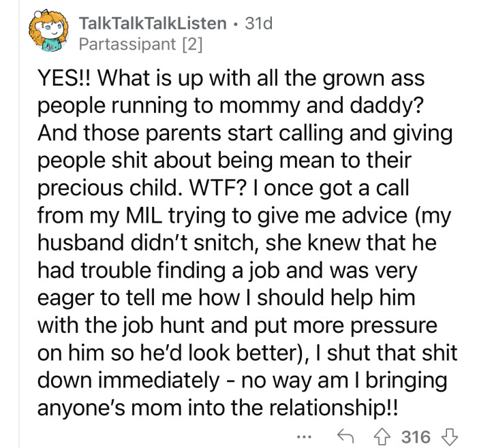Upvote the comment by TalkTalkTalkListen
Screen dimensions: 477x448
382,437
